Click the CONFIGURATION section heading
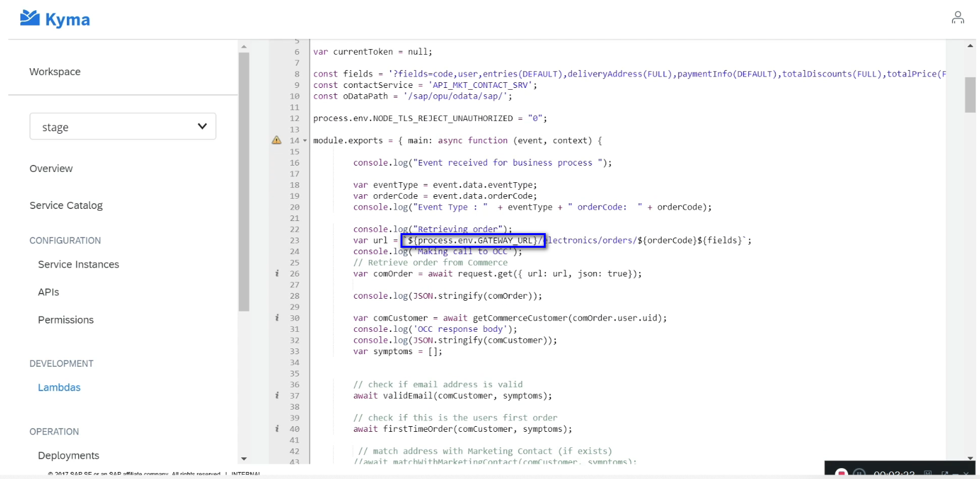This screenshot has width=980, height=479. [x=65, y=240]
